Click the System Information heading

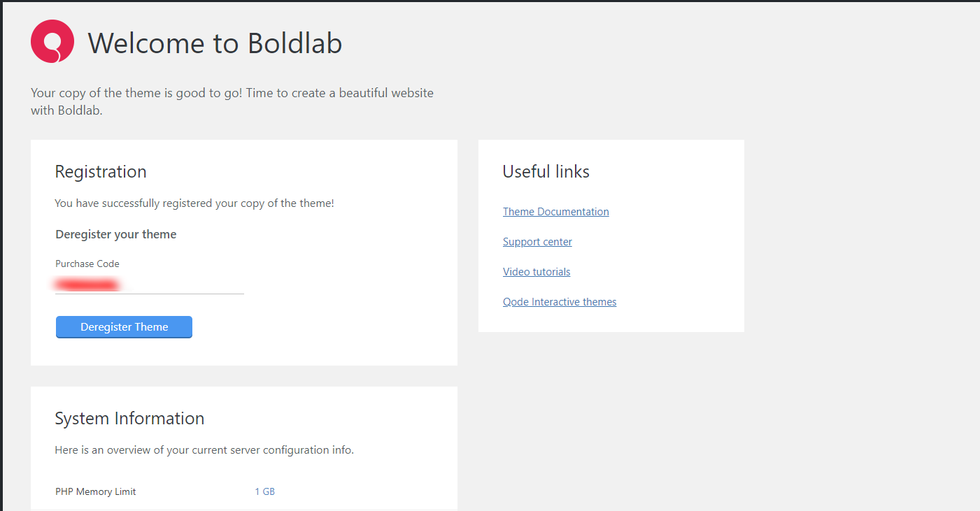click(129, 419)
